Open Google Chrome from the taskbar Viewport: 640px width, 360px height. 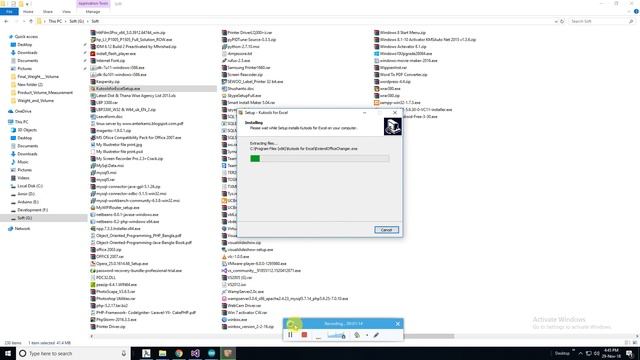click(179, 353)
